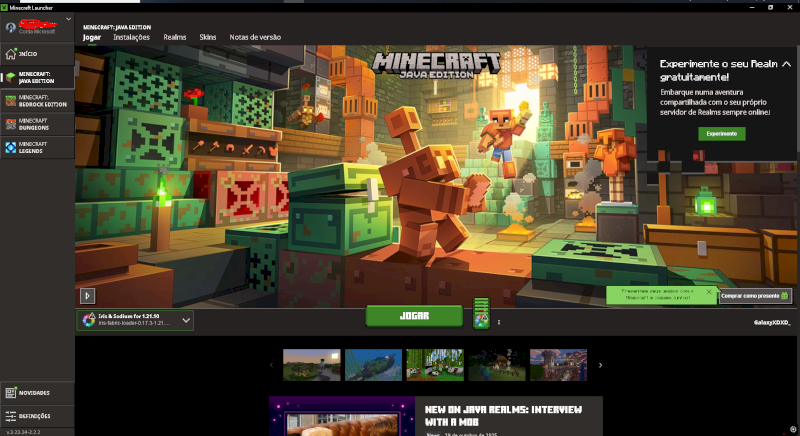Open the first carousel screenshot thumbnail
This screenshot has width=800, height=436.
[x=312, y=365]
